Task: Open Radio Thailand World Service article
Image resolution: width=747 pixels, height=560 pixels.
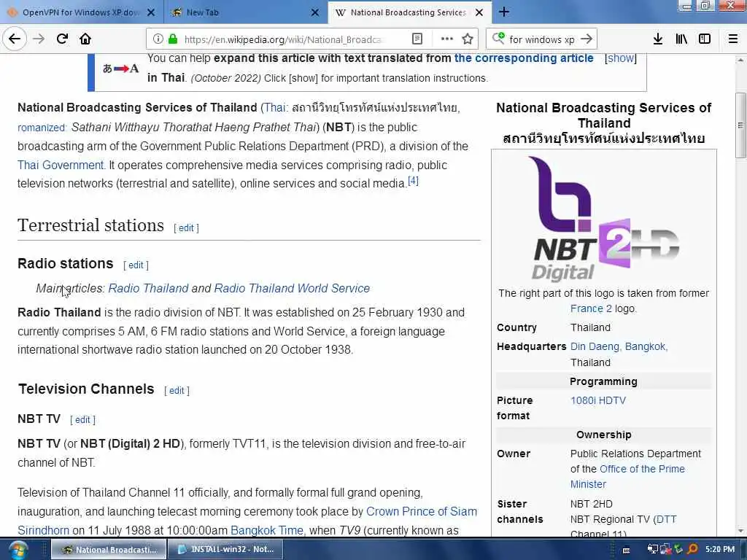Action: (292, 288)
